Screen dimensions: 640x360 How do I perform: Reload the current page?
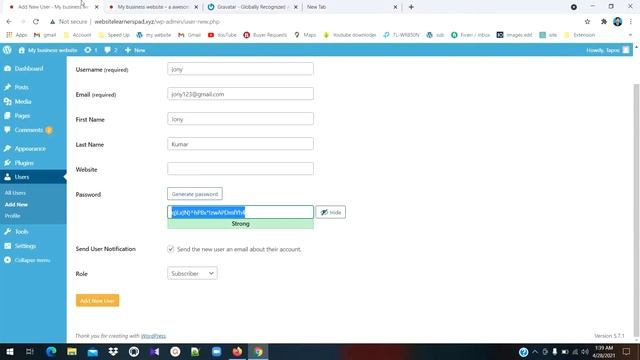36,21
